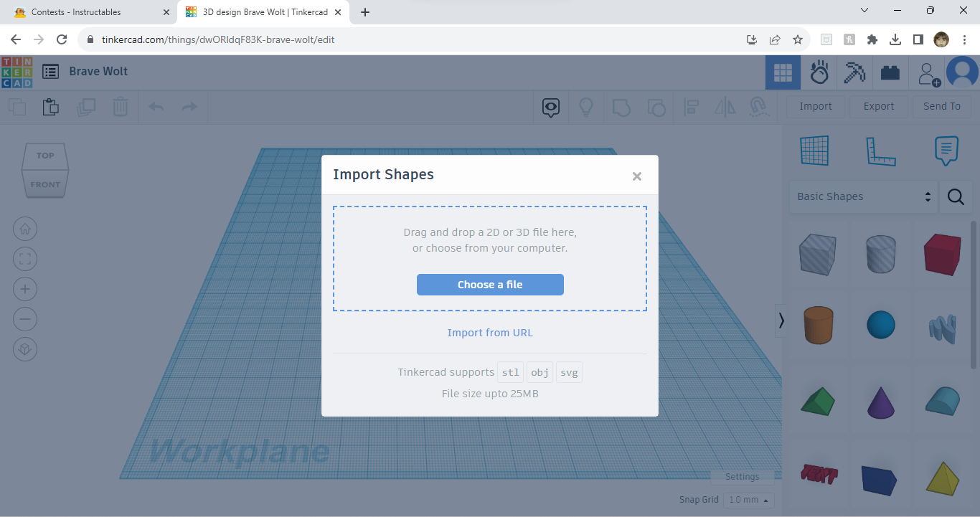This screenshot has height=517, width=980.
Task: Click the Redo arrow
Action: click(189, 108)
